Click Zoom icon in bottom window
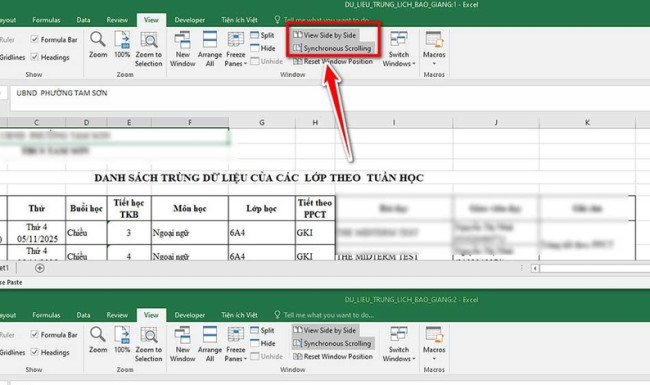This screenshot has width=650, height=385. (98, 340)
